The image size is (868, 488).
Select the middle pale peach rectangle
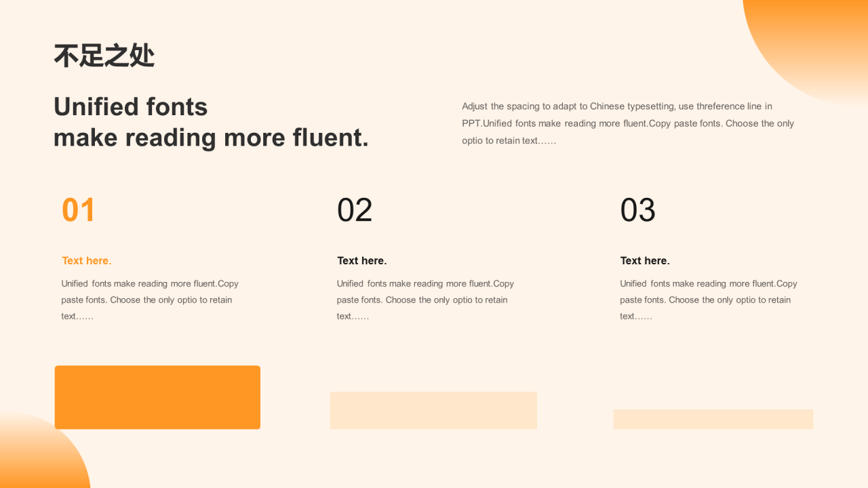pos(433,410)
